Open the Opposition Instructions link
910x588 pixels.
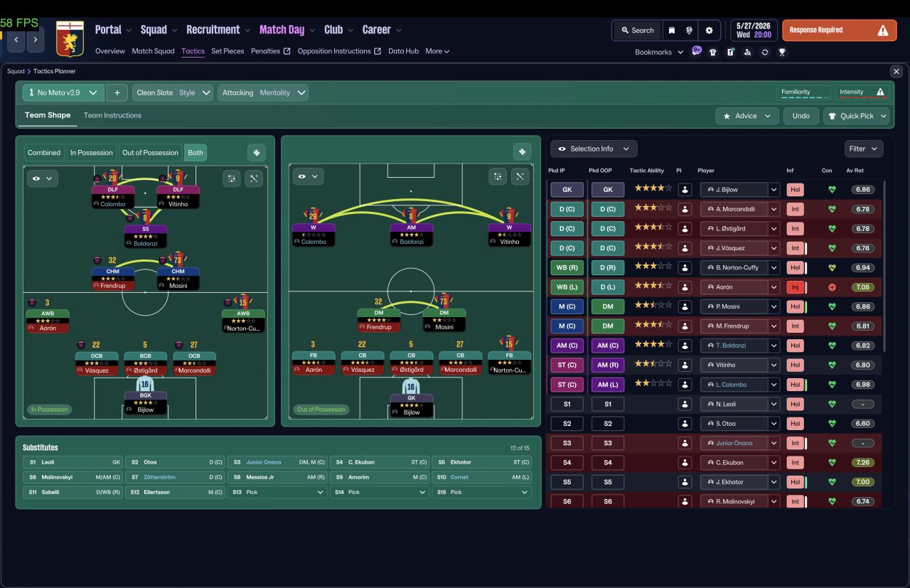pos(339,51)
